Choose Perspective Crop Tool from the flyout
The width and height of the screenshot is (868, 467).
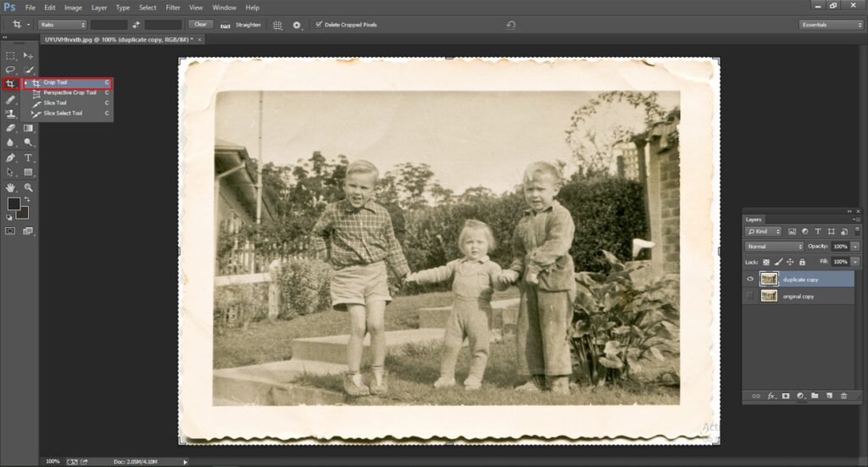(x=68, y=93)
